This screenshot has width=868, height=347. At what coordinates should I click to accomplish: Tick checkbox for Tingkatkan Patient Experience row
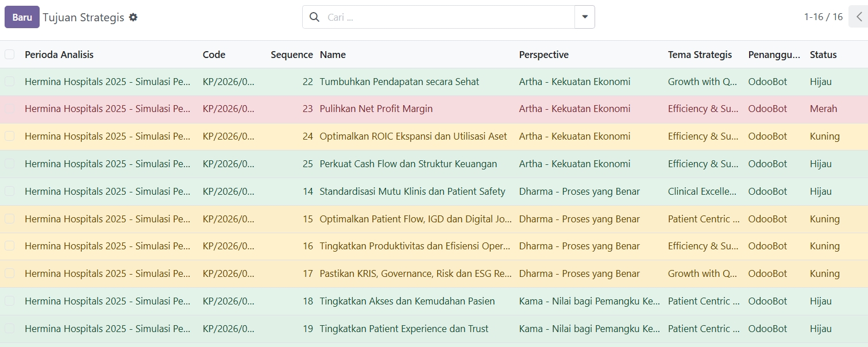[10, 329]
